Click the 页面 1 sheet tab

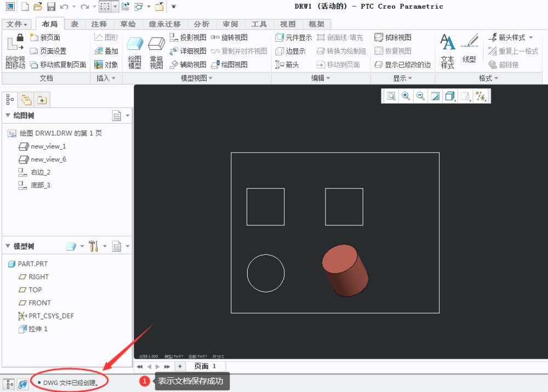[x=205, y=366]
